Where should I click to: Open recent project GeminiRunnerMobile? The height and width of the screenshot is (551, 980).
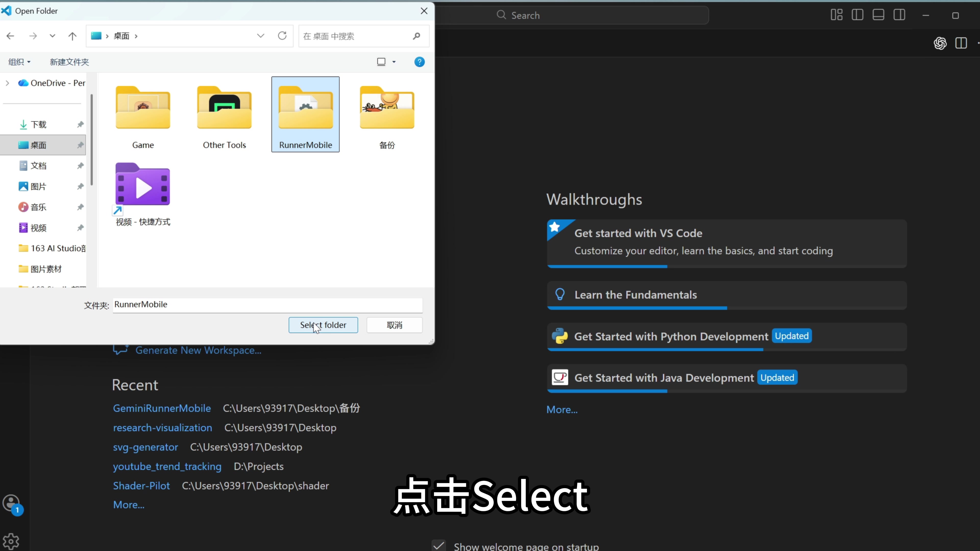tap(162, 408)
